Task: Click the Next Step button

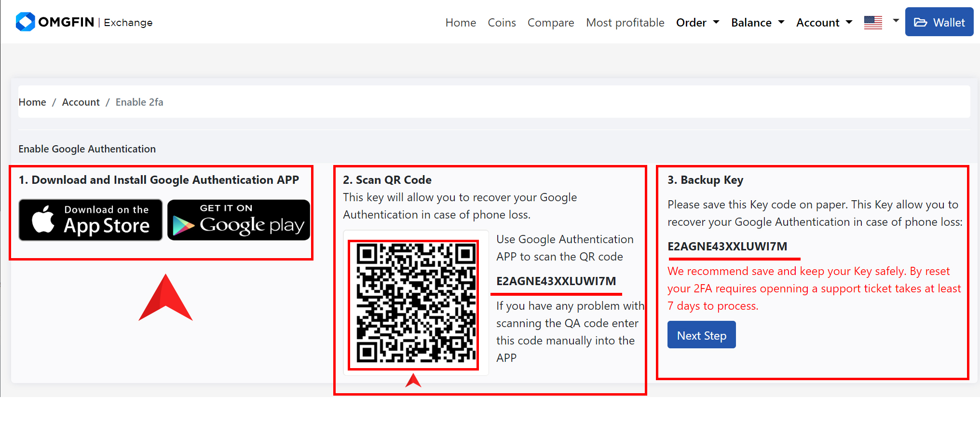Action: click(x=701, y=335)
